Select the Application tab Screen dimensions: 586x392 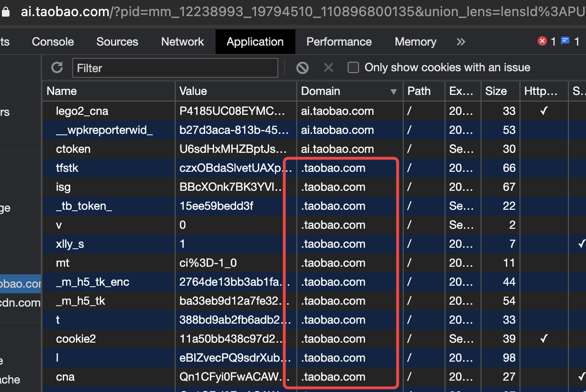tap(255, 42)
